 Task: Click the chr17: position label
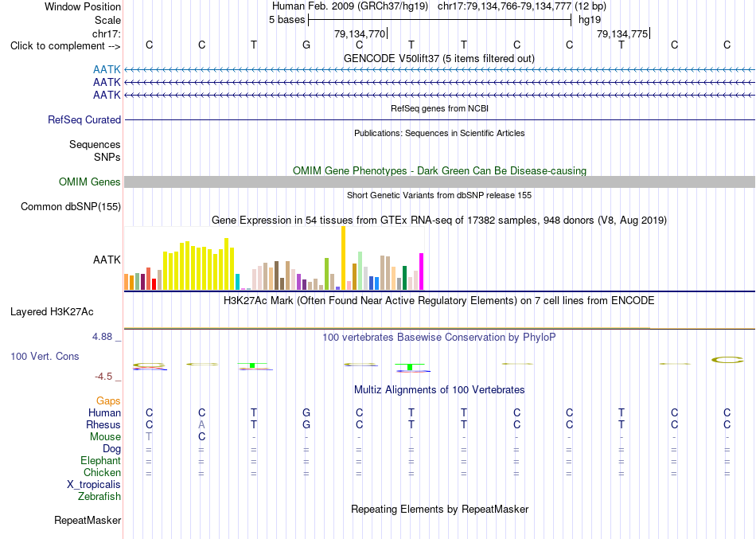coord(106,33)
